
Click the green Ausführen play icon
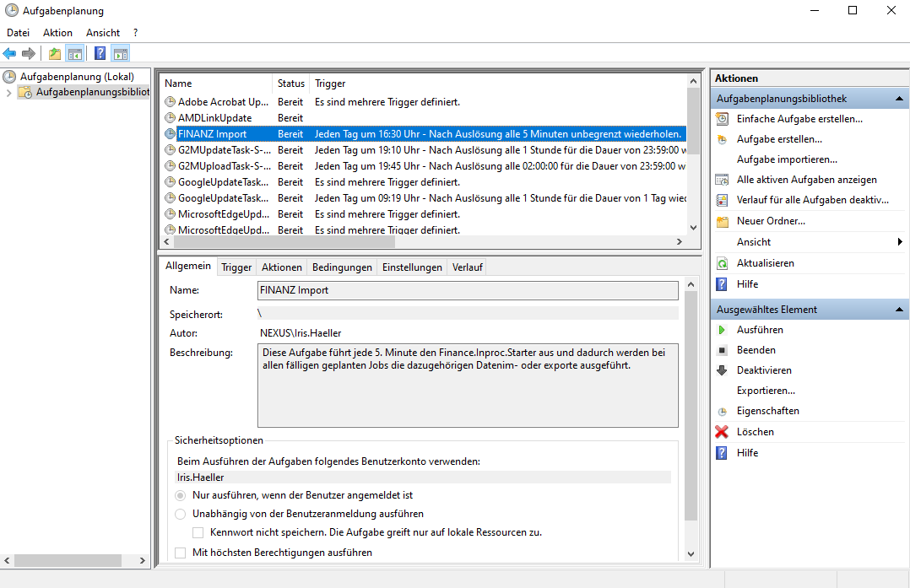tap(722, 330)
